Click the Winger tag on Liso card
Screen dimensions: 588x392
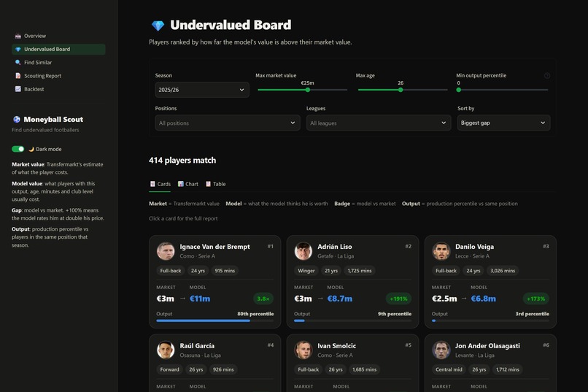pyautogui.click(x=306, y=271)
